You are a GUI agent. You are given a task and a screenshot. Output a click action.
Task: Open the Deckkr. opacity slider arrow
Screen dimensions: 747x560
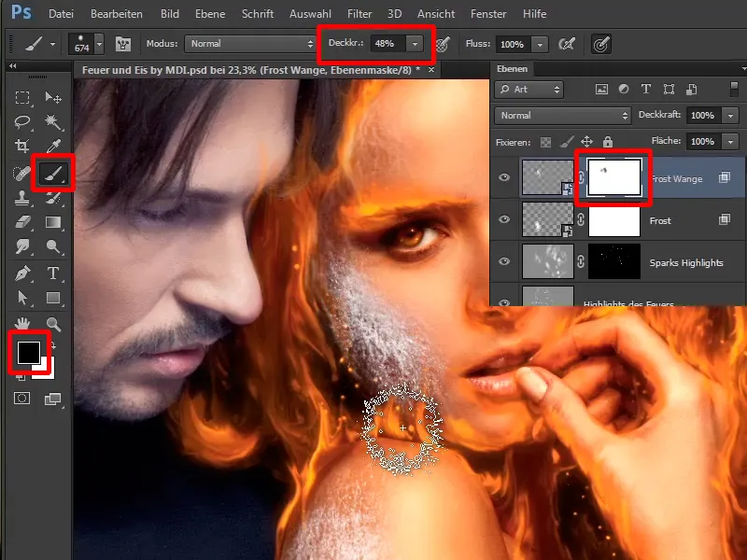(415, 44)
